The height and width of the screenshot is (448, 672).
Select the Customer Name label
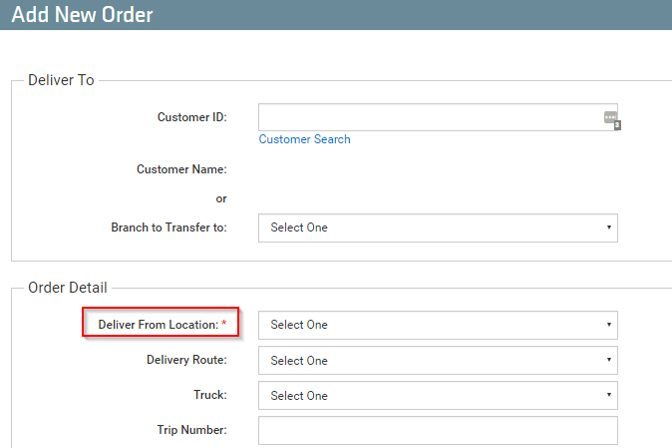tap(182, 169)
